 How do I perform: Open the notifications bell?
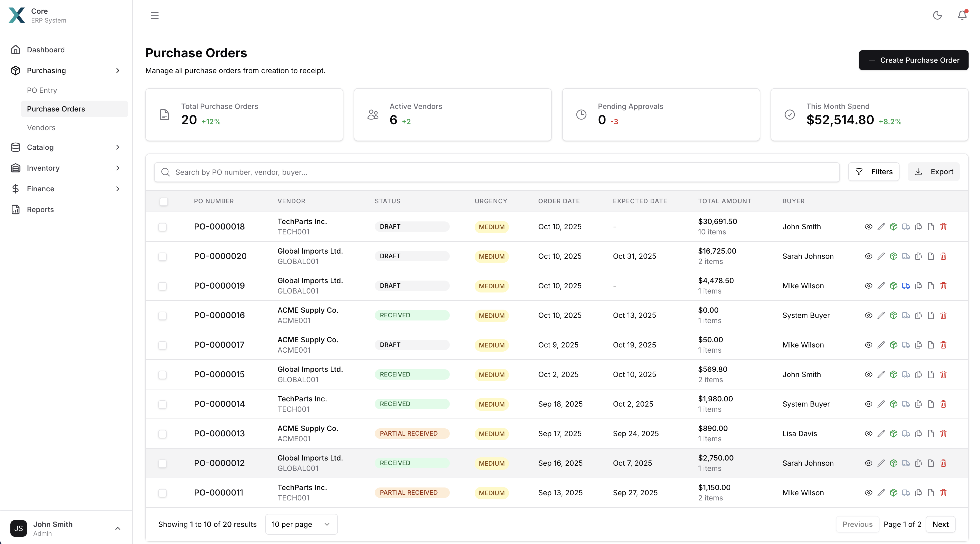coord(962,16)
